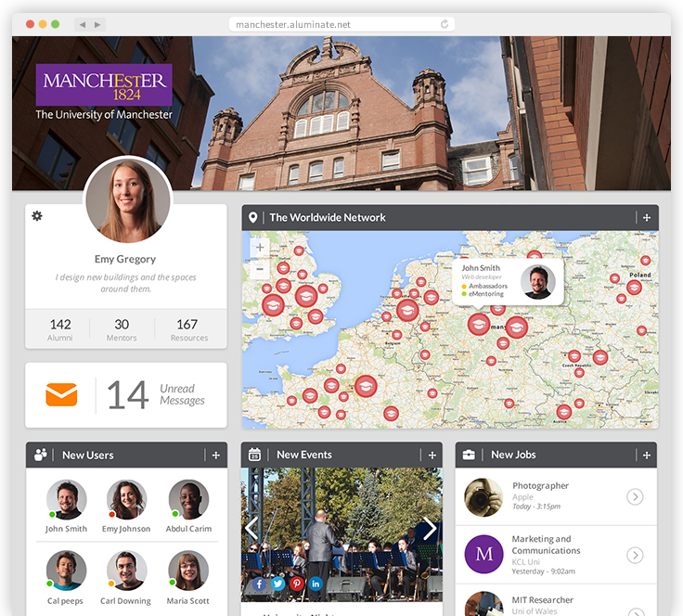Expand the New Jobs panel with plus
This screenshot has width=683, height=616.
(x=647, y=455)
